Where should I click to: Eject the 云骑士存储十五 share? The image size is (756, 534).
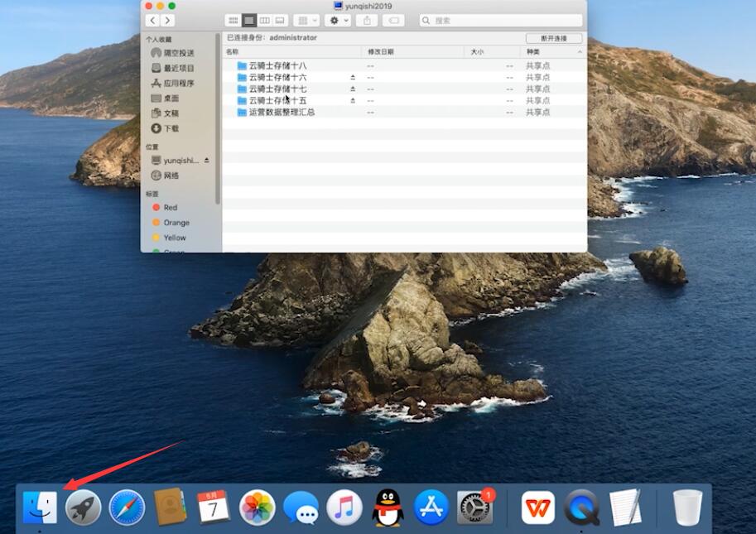click(x=353, y=100)
